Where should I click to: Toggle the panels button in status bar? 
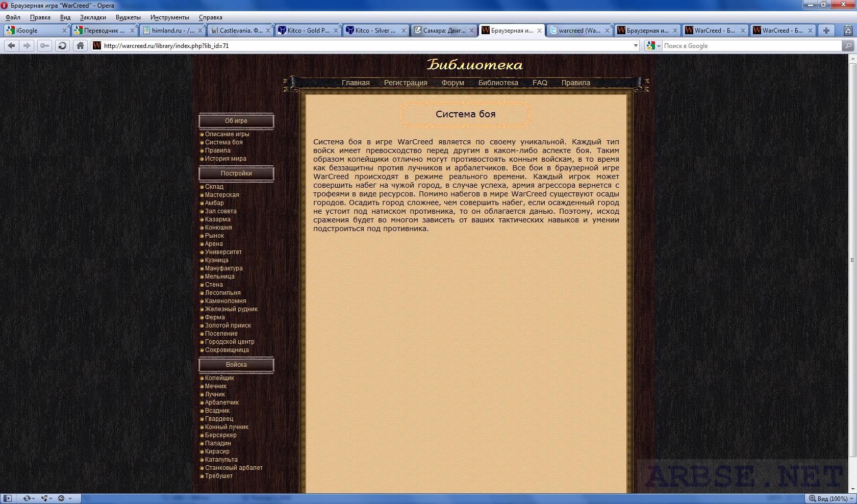pos(8,498)
